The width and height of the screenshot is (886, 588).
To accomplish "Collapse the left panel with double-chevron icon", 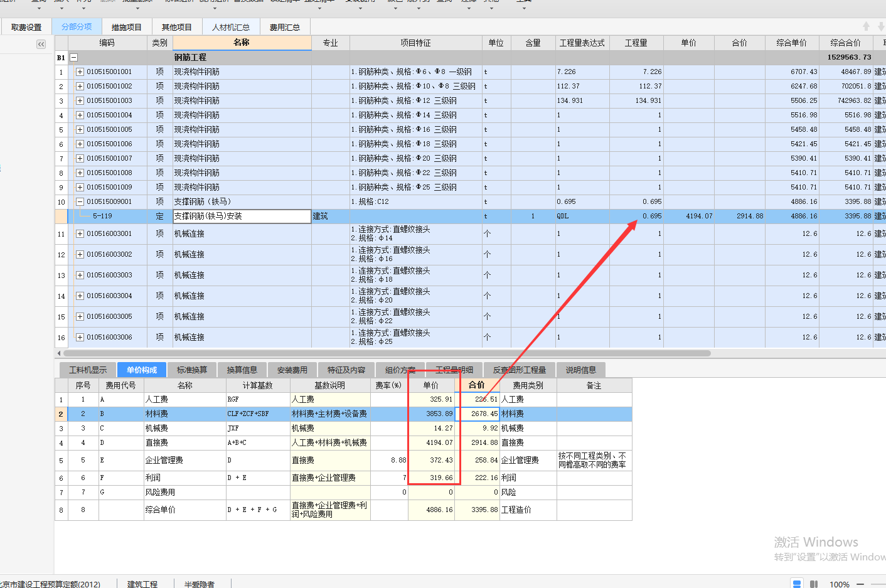I will [41, 44].
